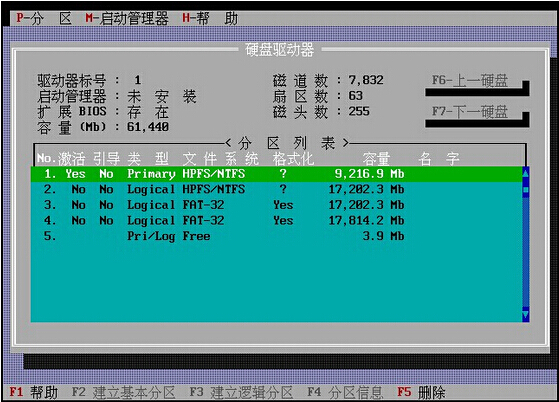Click F2 建立基本分区 create primary partition
The height and width of the screenshot is (402, 559).
click(x=123, y=392)
